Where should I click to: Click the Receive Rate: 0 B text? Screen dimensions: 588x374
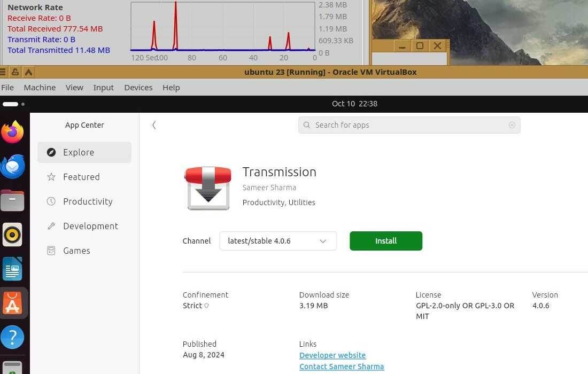[39, 18]
